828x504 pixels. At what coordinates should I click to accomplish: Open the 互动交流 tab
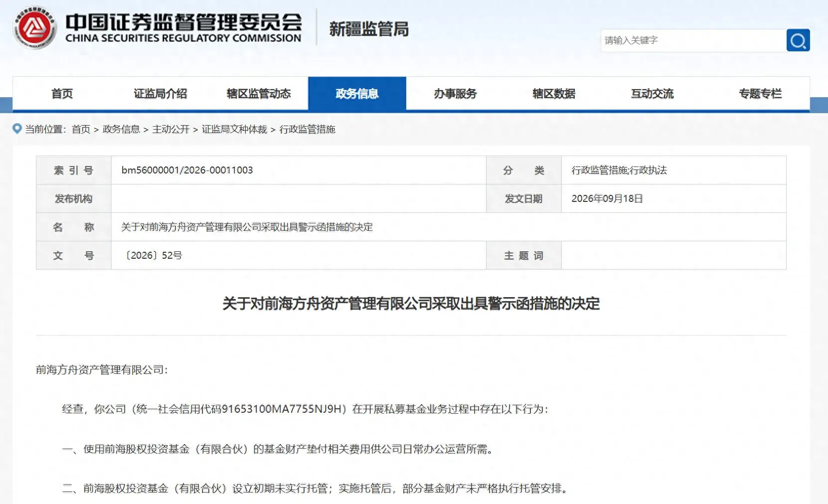(652, 93)
